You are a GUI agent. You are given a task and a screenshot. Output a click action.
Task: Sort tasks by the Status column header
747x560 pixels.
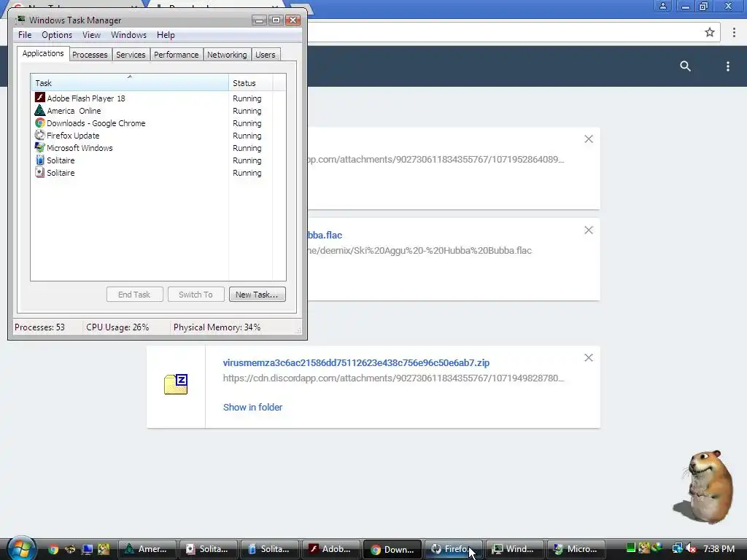(250, 83)
